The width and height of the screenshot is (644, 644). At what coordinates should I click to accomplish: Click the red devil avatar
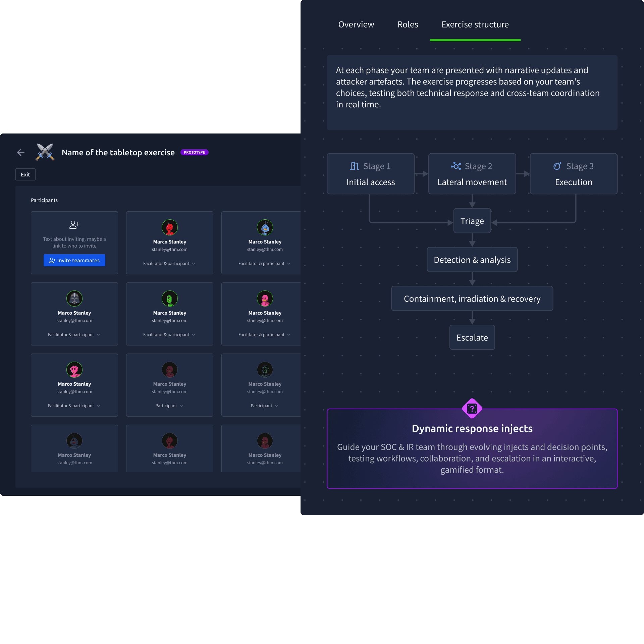point(169,228)
